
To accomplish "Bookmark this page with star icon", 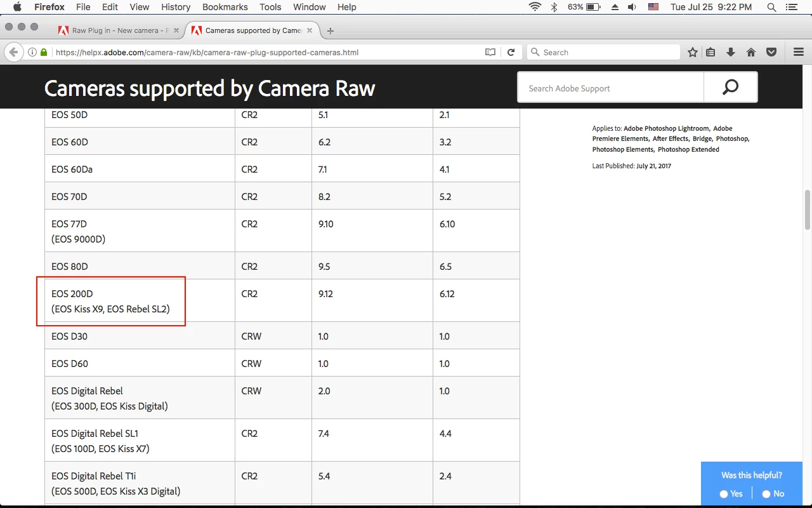I will pos(693,52).
